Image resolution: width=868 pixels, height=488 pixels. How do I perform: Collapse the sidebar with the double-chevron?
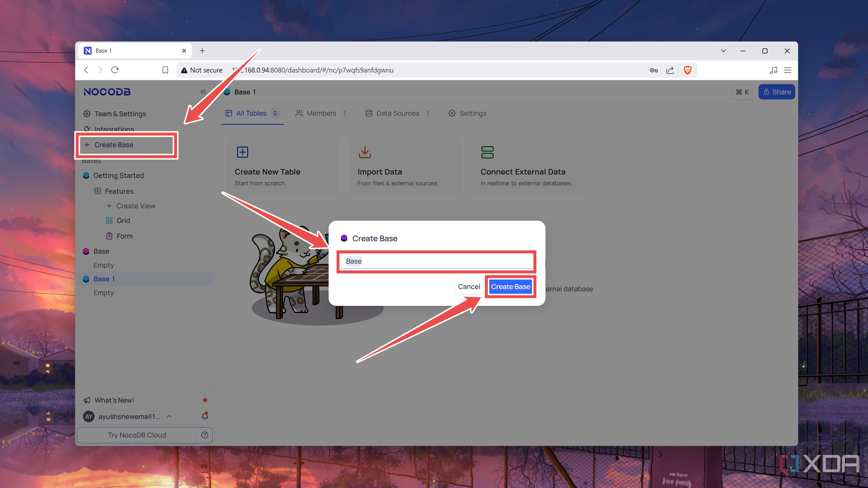203,91
